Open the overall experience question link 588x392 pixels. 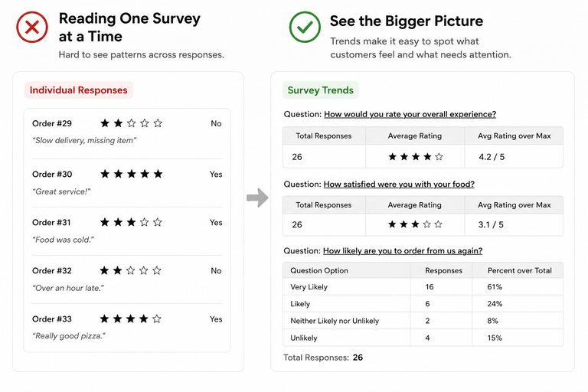click(x=410, y=114)
